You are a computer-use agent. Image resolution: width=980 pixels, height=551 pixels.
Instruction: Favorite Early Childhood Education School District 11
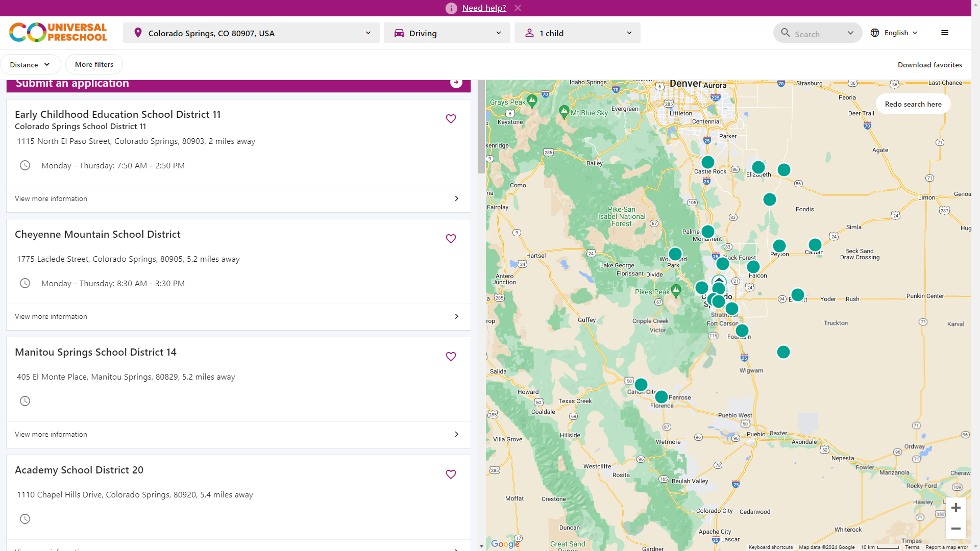pyautogui.click(x=451, y=119)
